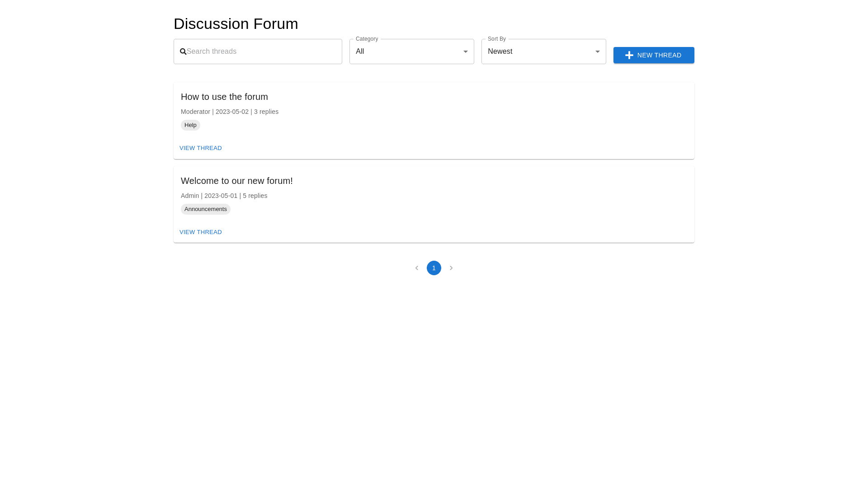
Task: Click the Discussion Forum heading
Action: tap(236, 24)
